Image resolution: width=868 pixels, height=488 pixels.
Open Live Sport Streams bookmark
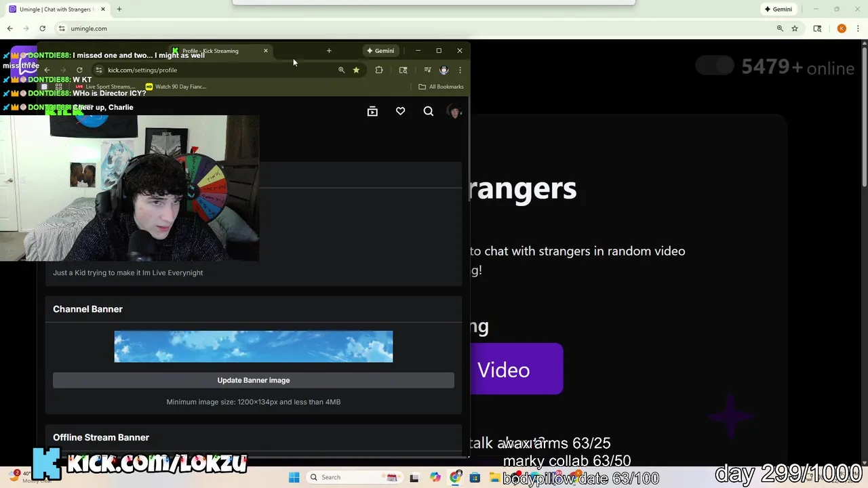[105, 87]
